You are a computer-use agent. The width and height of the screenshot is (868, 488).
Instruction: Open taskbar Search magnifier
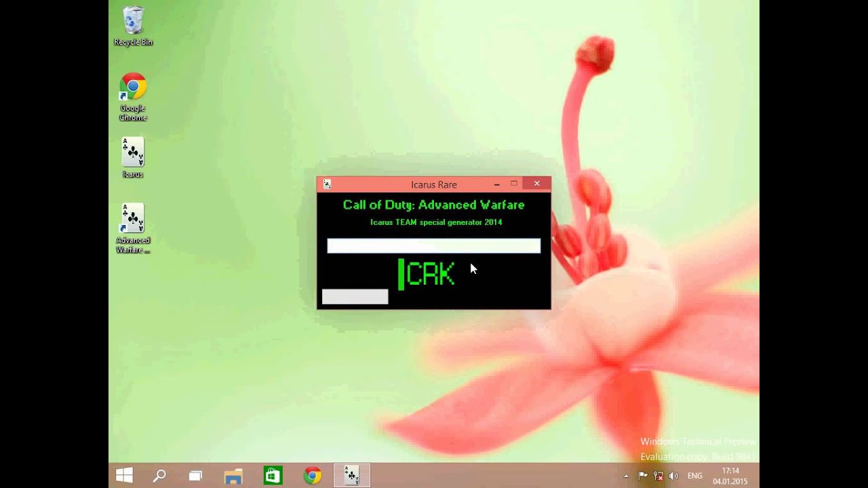pyautogui.click(x=159, y=476)
